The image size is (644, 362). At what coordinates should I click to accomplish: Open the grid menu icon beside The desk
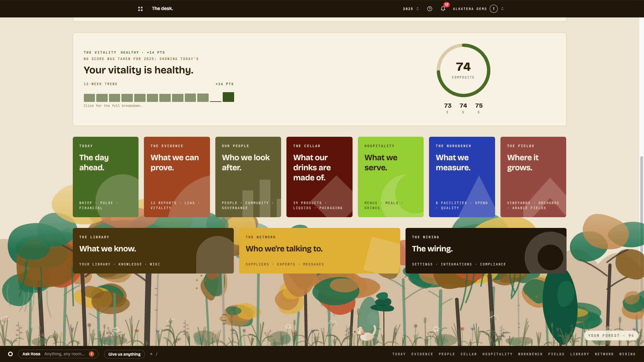coord(140,9)
